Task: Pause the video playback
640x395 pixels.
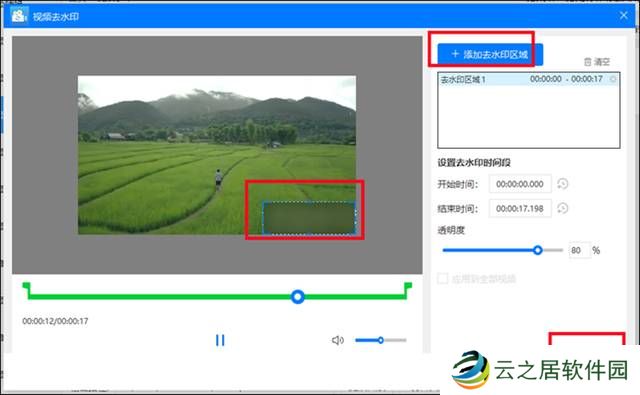Action: coord(220,340)
